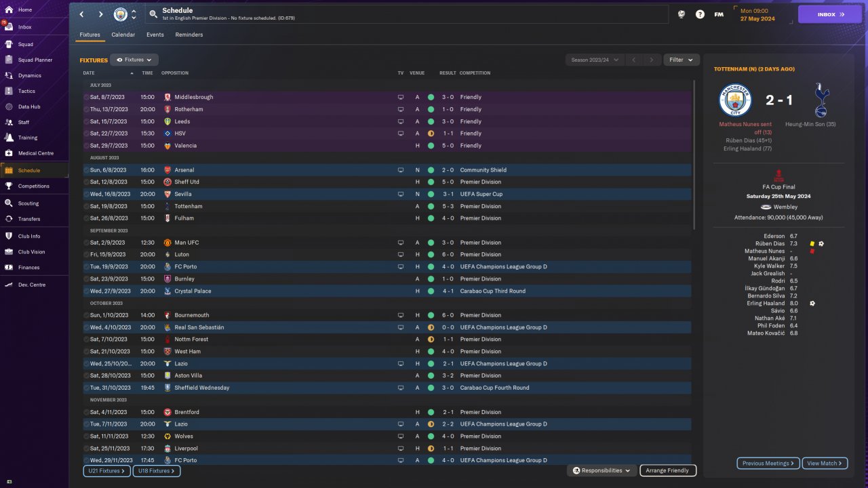Click the date display Mon 09:00 27 May 2024
868x488 pixels.
coord(764,14)
